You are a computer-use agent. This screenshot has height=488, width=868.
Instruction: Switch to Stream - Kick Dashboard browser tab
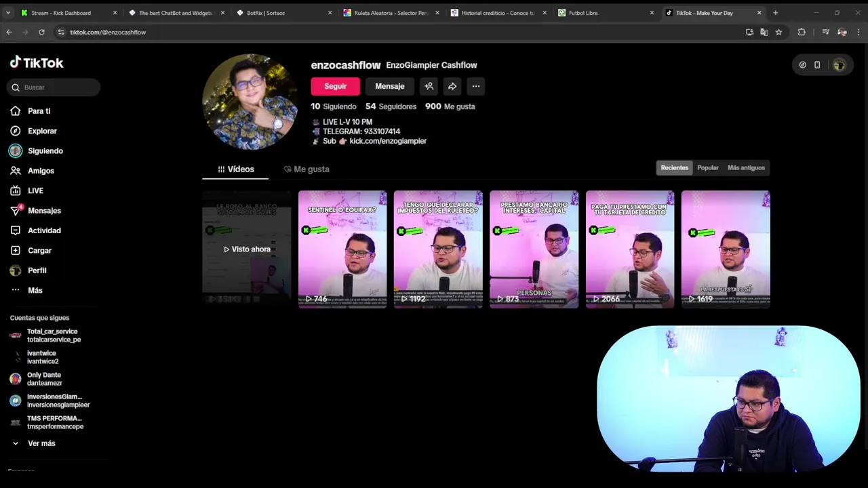coord(68,13)
